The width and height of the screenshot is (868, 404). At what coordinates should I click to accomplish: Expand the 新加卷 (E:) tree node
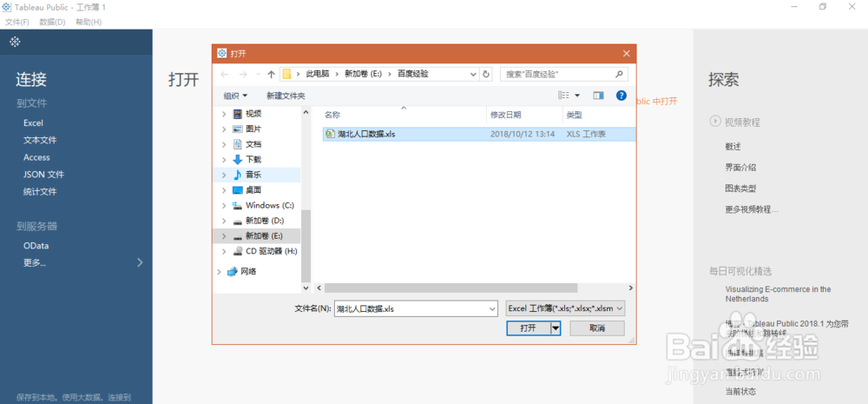point(224,235)
